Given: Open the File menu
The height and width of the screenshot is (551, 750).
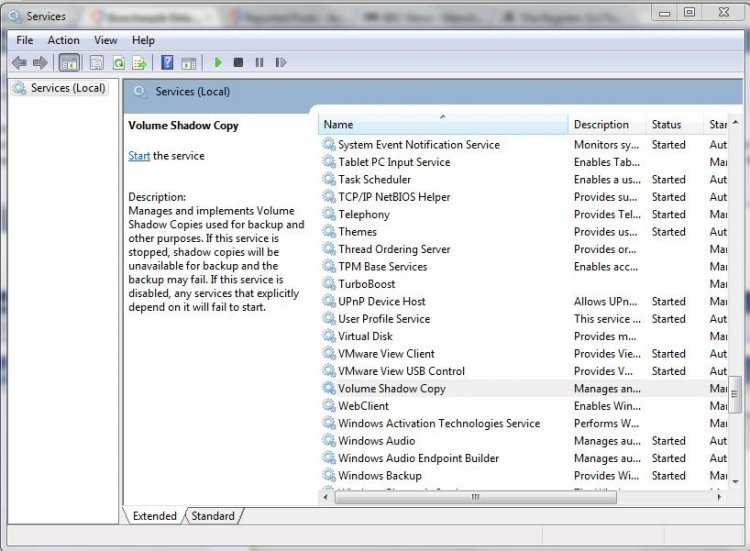Looking at the screenshot, I should point(25,40).
